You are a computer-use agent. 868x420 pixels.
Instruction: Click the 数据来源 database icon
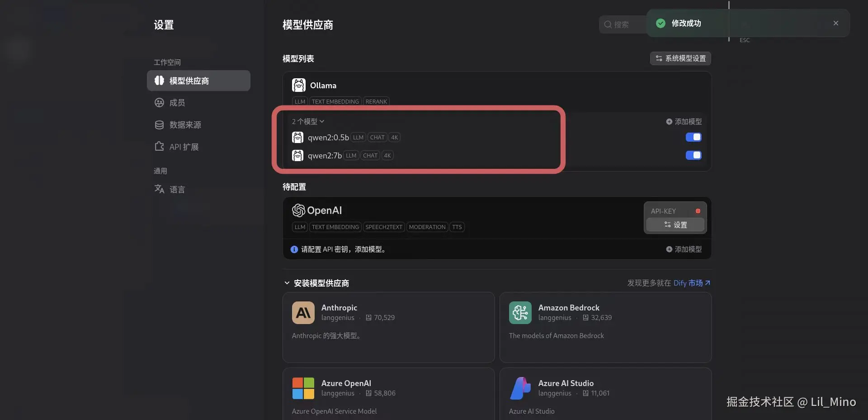[x=159, y=125]
